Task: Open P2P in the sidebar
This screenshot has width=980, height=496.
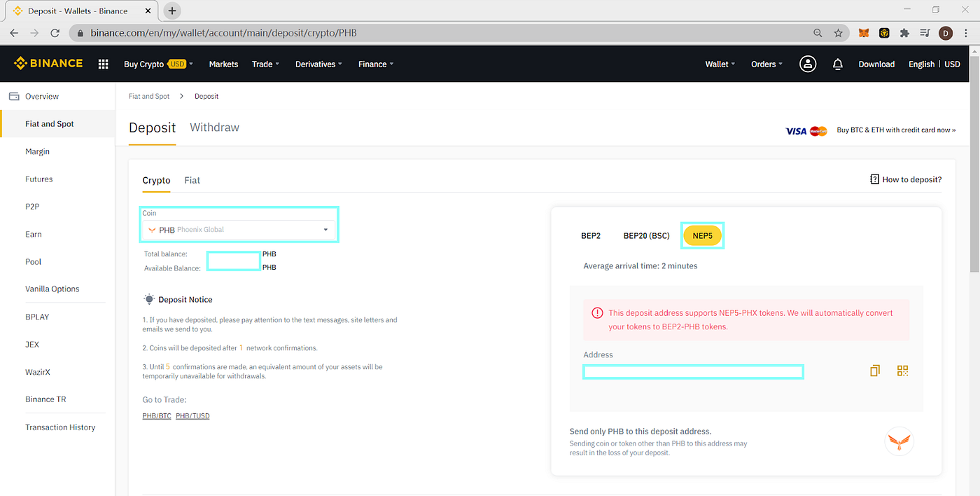Action: click(31, 207)
